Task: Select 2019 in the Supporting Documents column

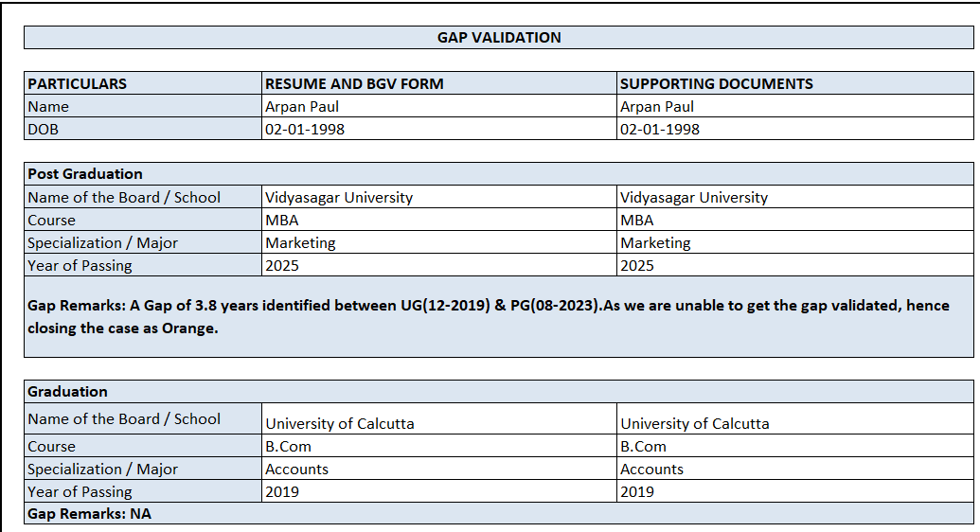Action: click(x=637, y=492)
